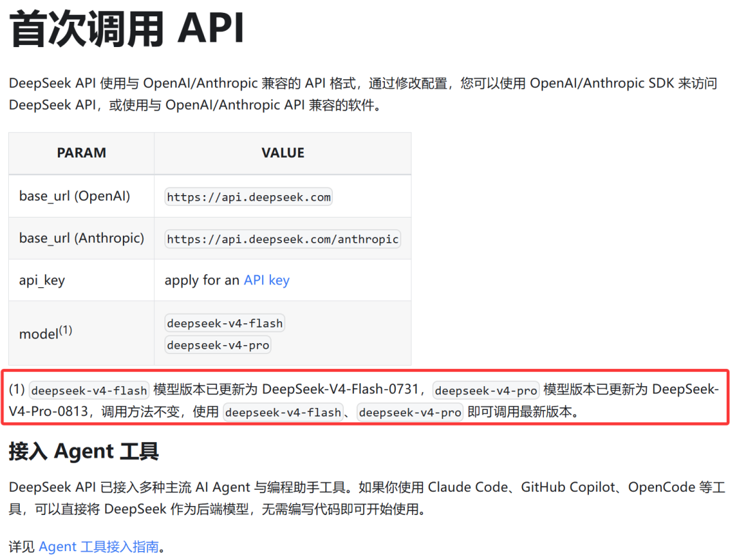Click the https://api.deepseek.com/anthropic code value
Image resolution: width=737 pixels, height=560 pixels.
coord(283,239)
